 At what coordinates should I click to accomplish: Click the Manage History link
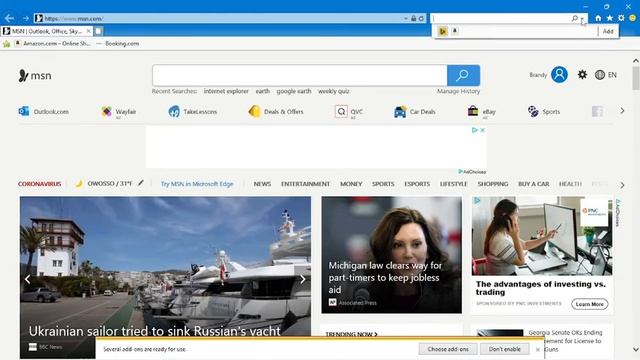pos(458,91)
